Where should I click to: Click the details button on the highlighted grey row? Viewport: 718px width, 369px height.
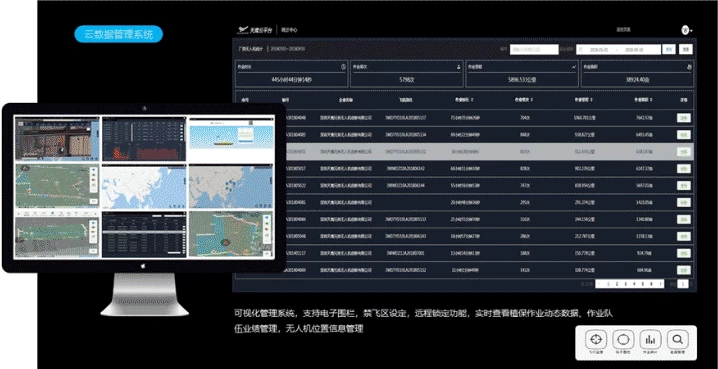click(684, 152)
